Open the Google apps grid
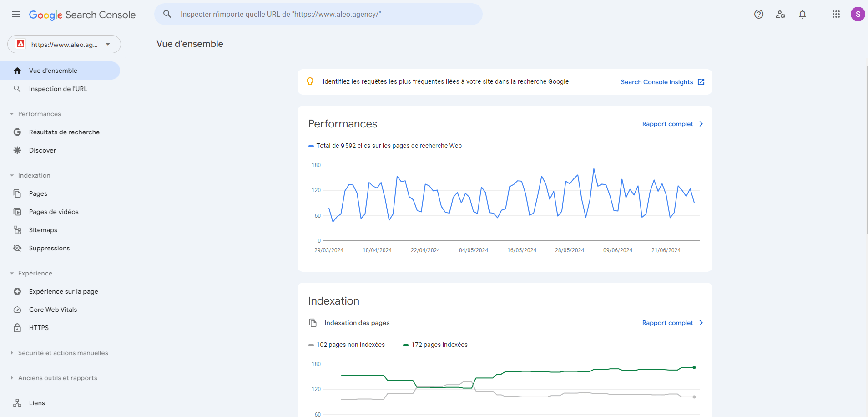Viewport: 868px width, 417px height. point(836,14)
